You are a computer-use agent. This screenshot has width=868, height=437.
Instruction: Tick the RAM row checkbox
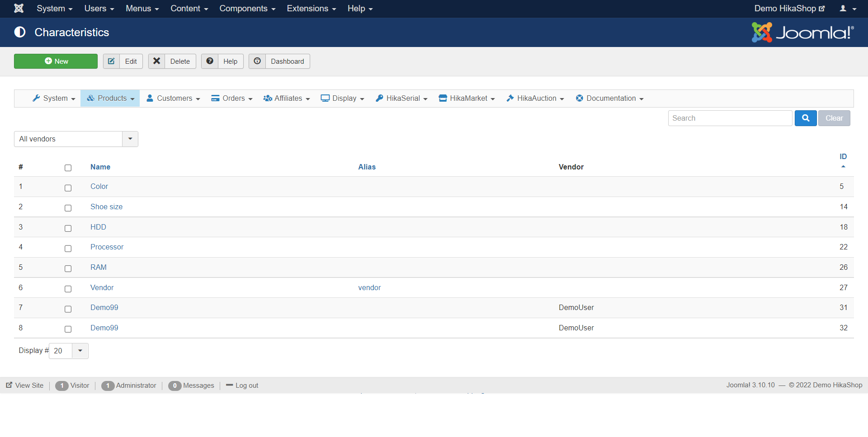[x=68, y=268]
